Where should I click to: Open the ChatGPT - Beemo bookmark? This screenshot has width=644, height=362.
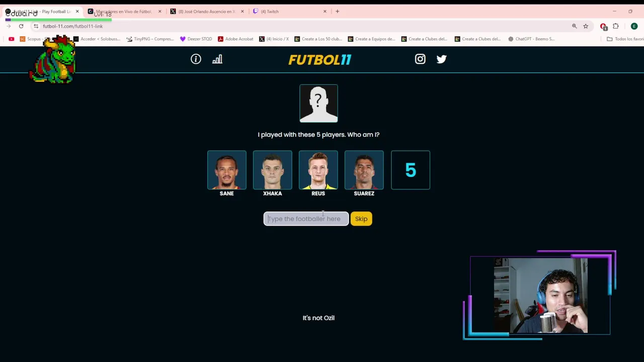531,39
